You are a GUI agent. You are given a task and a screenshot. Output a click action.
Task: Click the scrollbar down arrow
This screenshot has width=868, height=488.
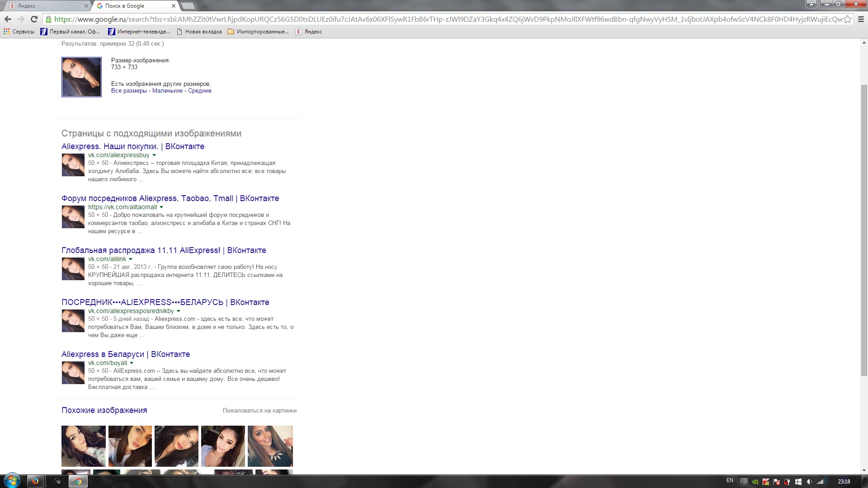(x=864, y=470)
